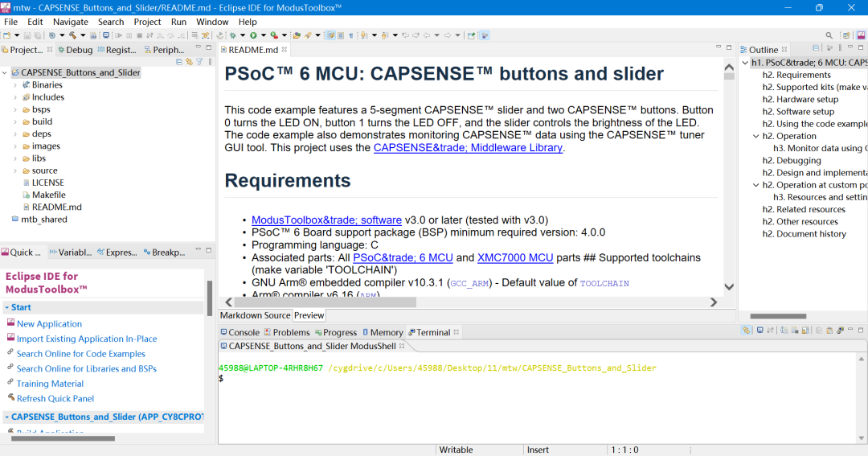Maximize the README editor area
The image size is (868, 456).
tap(727, 49)
